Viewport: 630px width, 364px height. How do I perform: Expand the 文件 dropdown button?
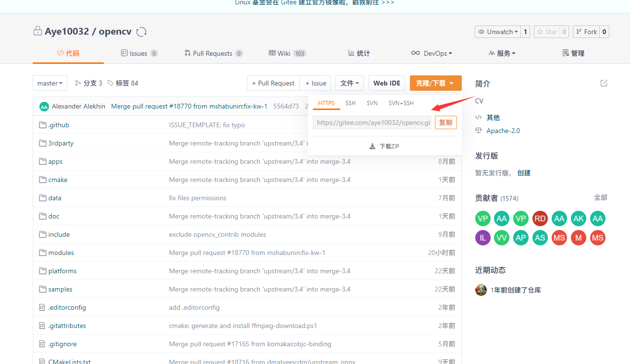coord(349,83)
